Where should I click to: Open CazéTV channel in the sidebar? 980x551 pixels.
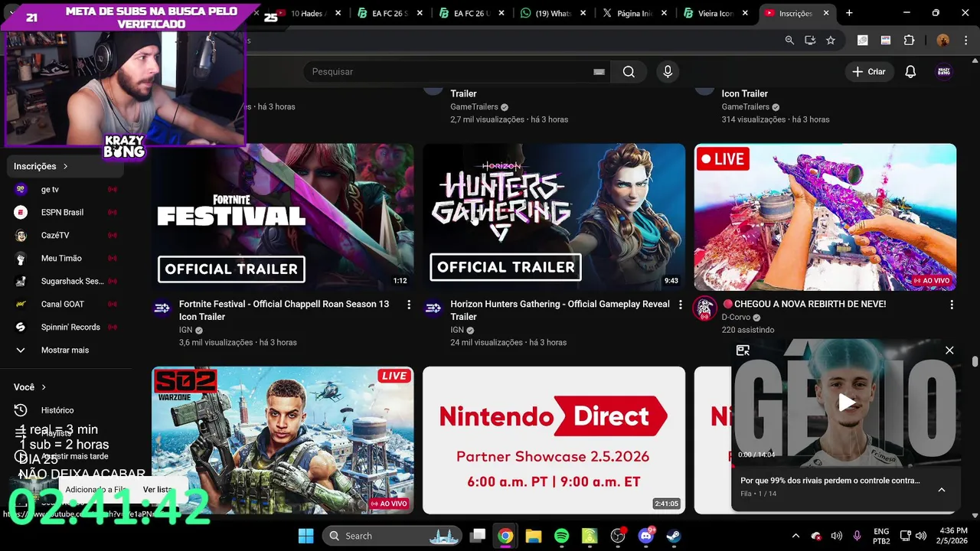pos(67,235)
